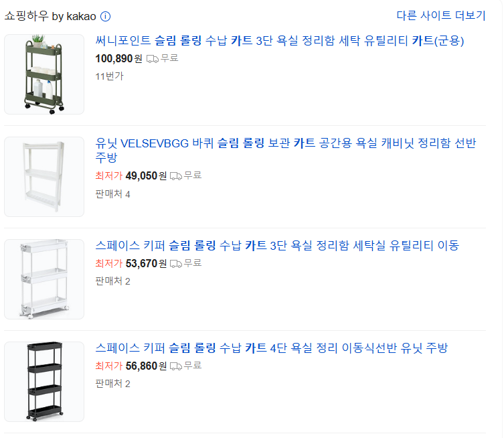Open the 스페이스 키퍼 3단 카트 product title

point(277,246)
